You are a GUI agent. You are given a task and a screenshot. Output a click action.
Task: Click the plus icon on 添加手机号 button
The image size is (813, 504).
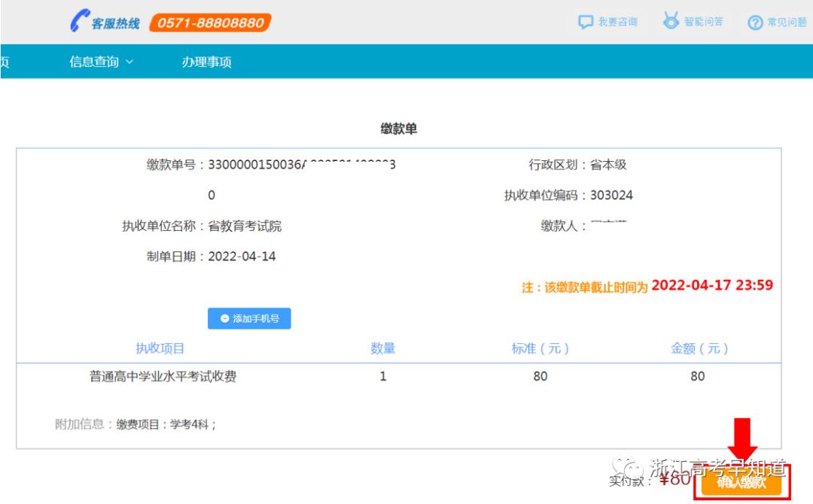[224, 318]
